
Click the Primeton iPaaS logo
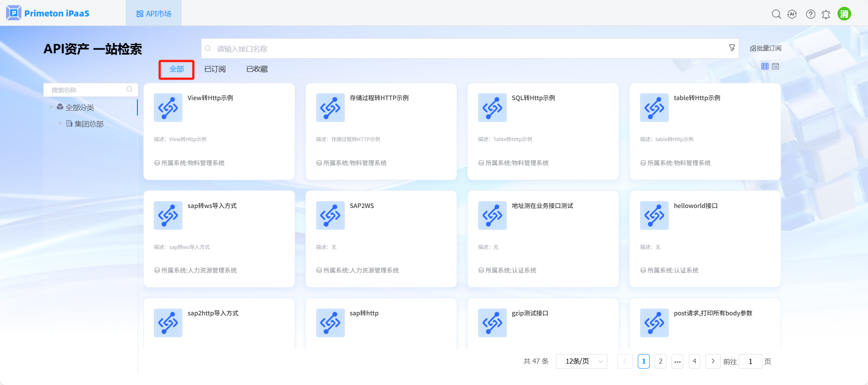(x=48, y=13)
